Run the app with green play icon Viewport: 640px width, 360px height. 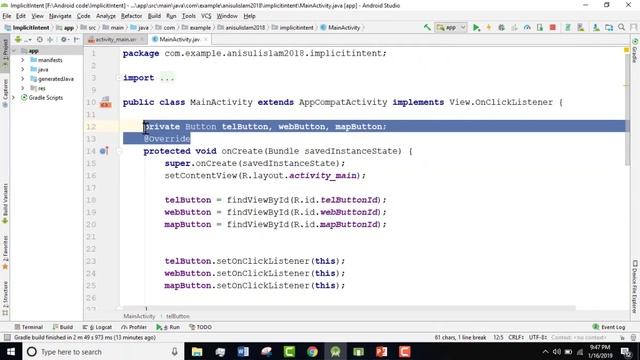point(476,27)
